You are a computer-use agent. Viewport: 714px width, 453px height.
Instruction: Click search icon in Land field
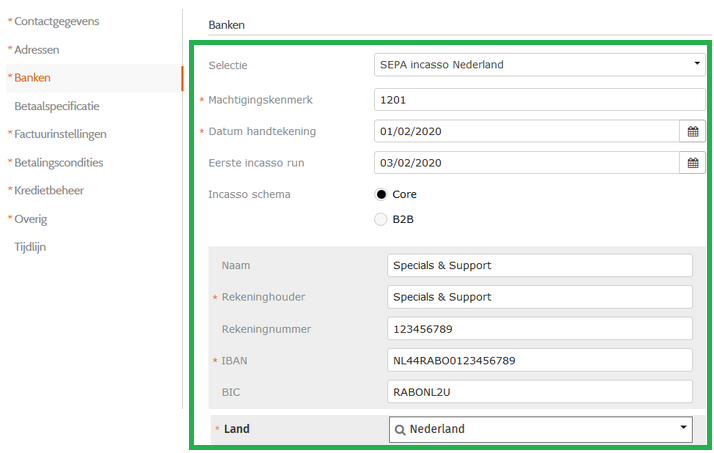coord(400,429)
